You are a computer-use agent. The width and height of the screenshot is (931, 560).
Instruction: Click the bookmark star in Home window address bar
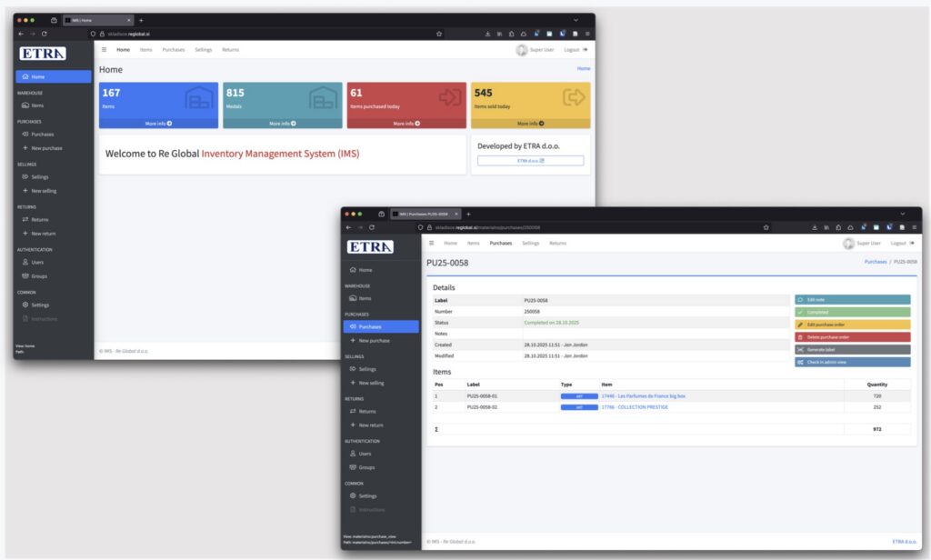(x=439, y=34)
